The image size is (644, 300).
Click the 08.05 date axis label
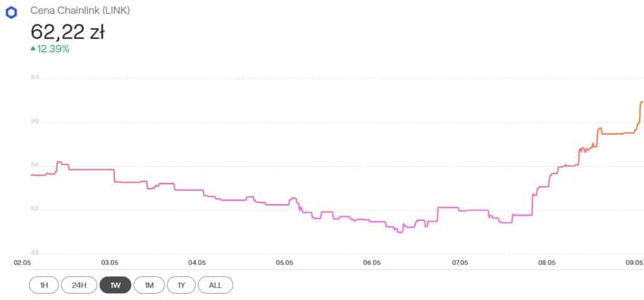coord(547,262)
